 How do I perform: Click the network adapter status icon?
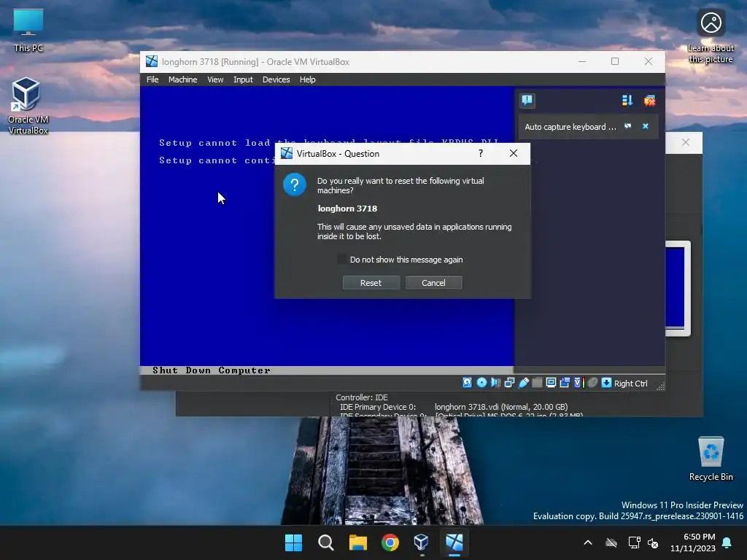(509, 383)
